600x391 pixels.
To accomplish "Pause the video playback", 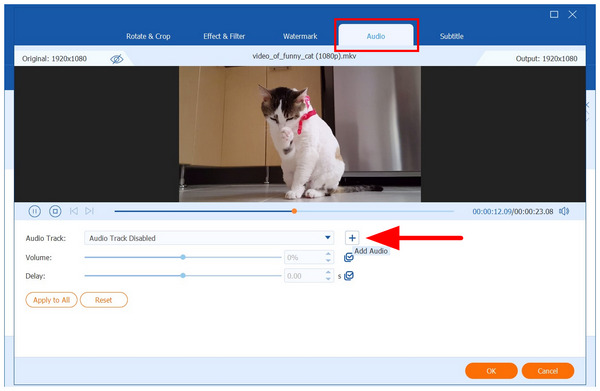I will 34,211.
